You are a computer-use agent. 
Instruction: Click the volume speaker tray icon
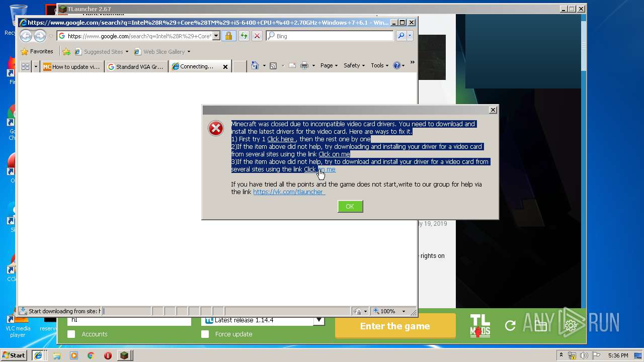pyautogui.click(x=584, y=355)
